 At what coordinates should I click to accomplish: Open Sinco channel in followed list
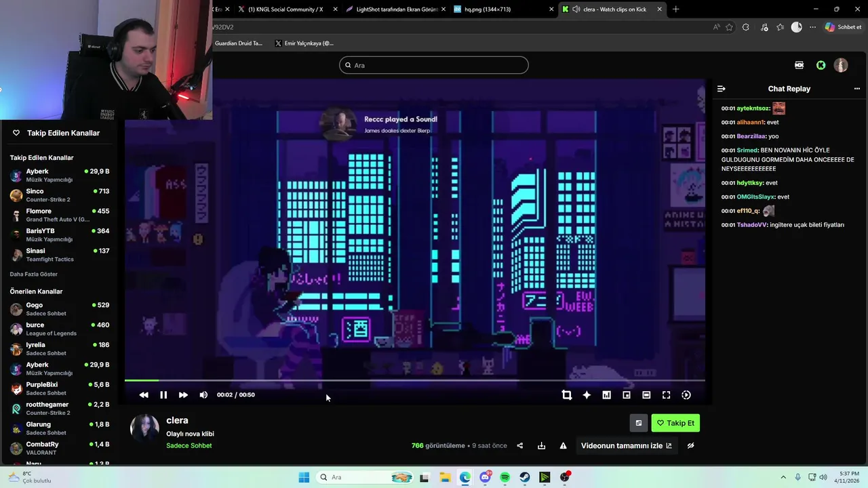click(60, 195)
